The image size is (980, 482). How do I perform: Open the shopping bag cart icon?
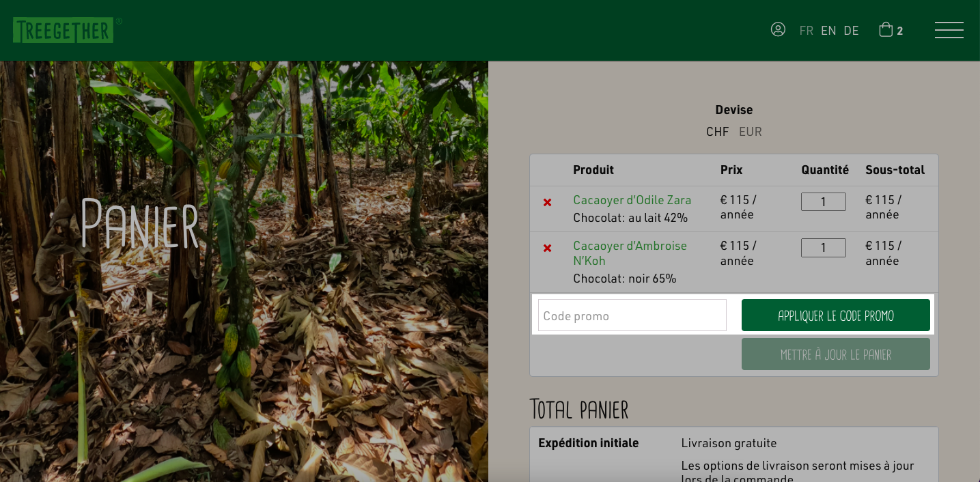[886, 29]
